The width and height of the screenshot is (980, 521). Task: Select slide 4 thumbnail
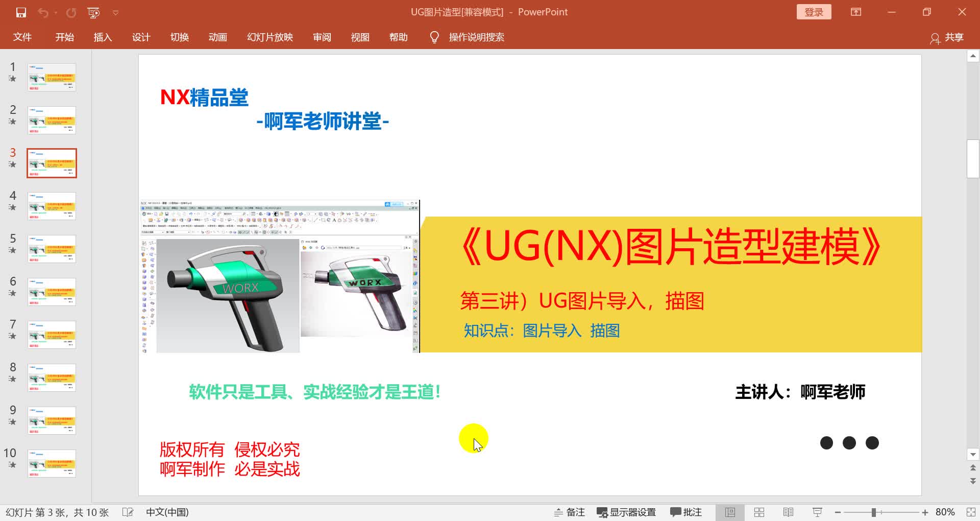tap(52, 206)
